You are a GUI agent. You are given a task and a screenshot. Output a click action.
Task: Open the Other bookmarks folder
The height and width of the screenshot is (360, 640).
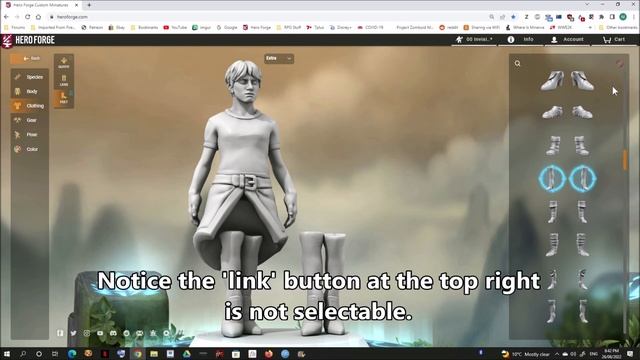click(x=618, y=27)
